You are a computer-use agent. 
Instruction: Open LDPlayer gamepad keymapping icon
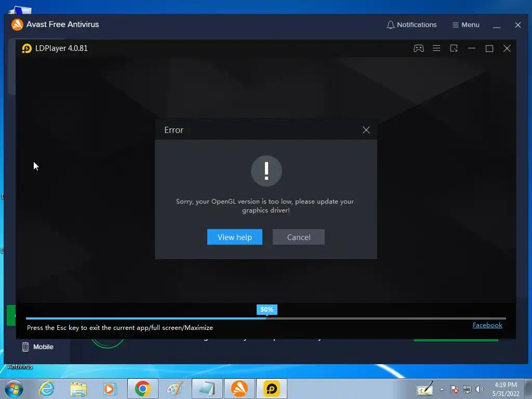pyautogui.click(x=419, y=48)
